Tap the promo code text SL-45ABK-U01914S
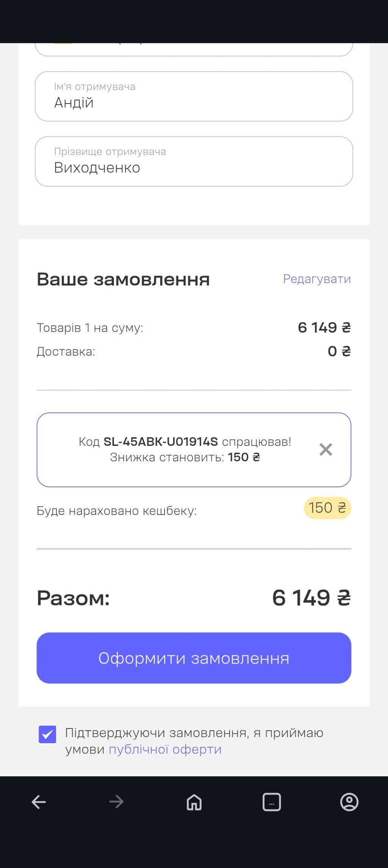 pos(161,442)
